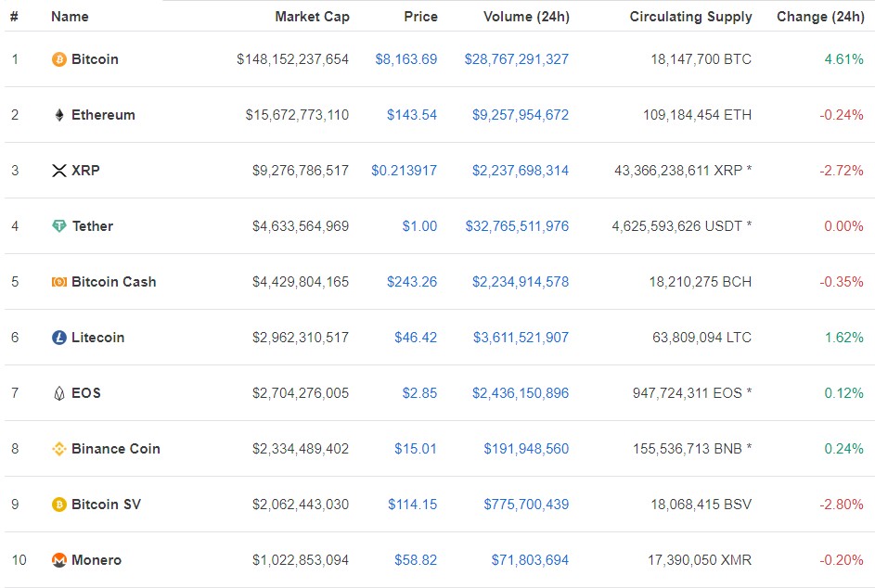This screenshot has height=588, width=875.
Task: Click the orange Bitcoin logo icon
Action: coord(59,59)
